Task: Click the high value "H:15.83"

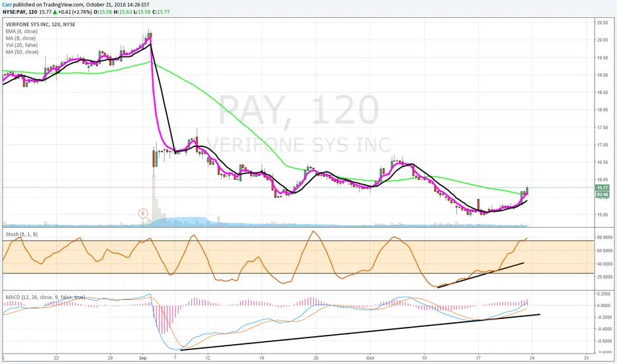Action: coord(122,12)
